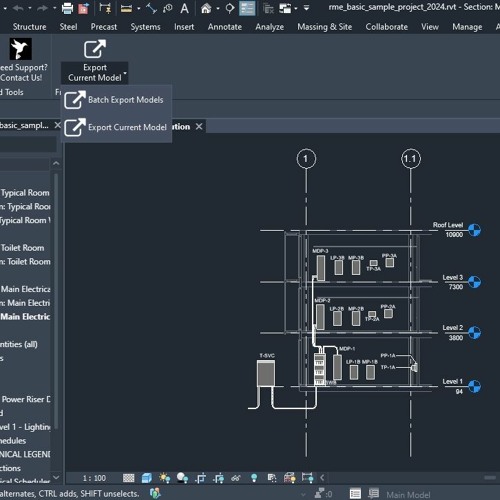The image size is (500, 500).
Task: Click the Worksets icon in status bar
Action: pyautogui.click(x=155, y=493)
